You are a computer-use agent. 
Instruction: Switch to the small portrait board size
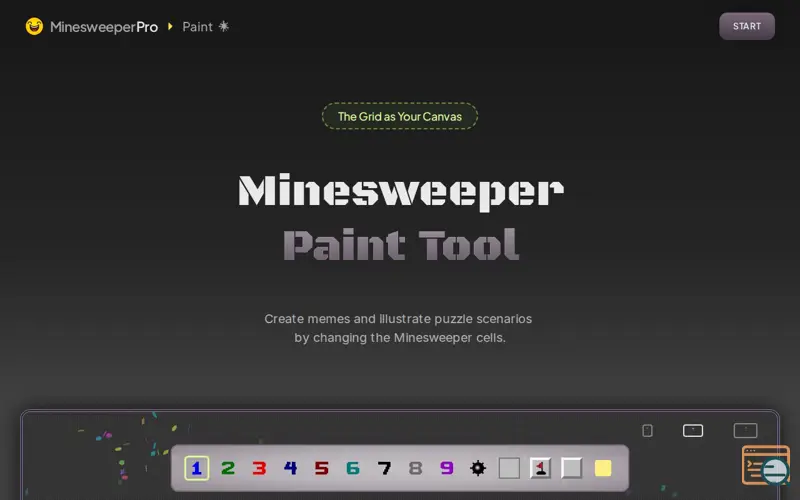(647, 431)
